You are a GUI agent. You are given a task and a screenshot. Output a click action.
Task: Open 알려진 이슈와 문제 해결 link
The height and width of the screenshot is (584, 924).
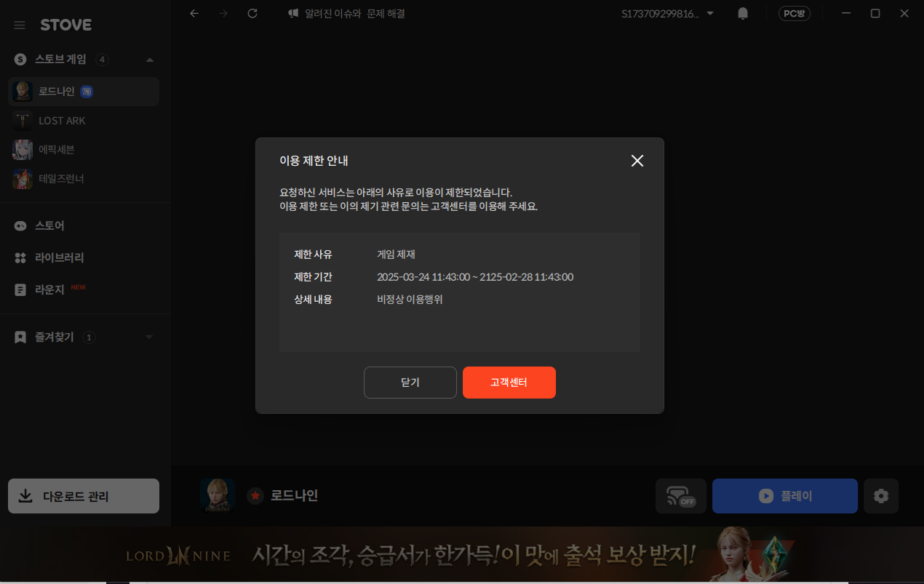[355, 13]
